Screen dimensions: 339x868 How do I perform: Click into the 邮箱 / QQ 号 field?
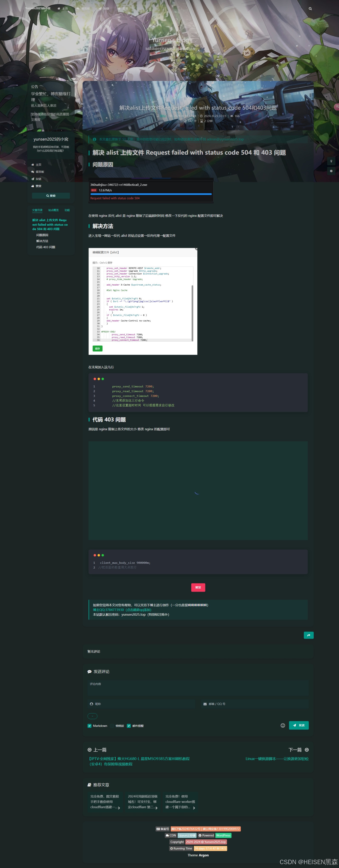[x=255, y=704]
